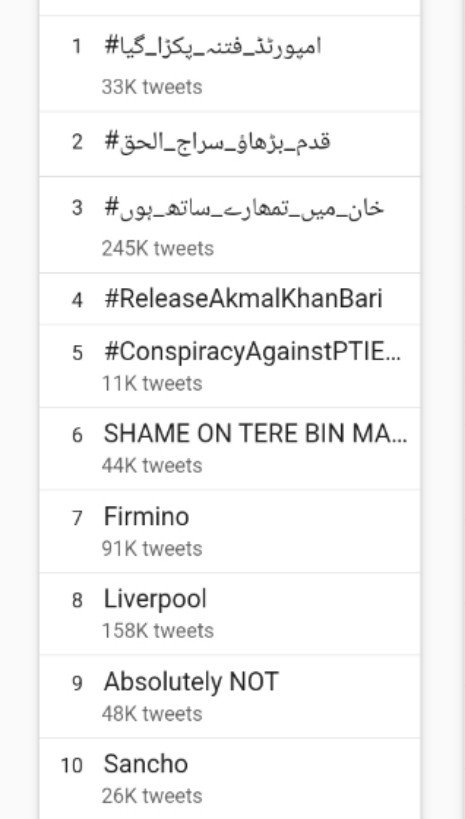Click 91K tweets under Firmino
Viewport: 465px width, 819px height.
[152, 548]
